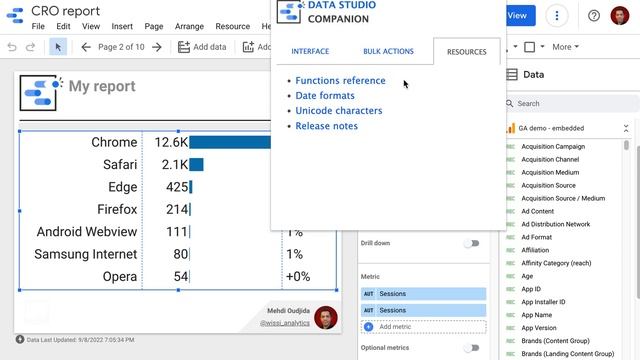Screen dimensions: 640x360
Task: Click the View button
Action: click(520, 16)
